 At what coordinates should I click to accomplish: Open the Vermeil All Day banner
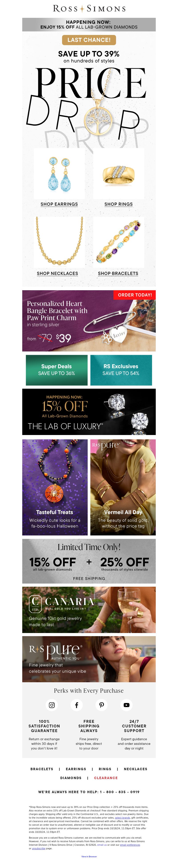coord(123,487)
